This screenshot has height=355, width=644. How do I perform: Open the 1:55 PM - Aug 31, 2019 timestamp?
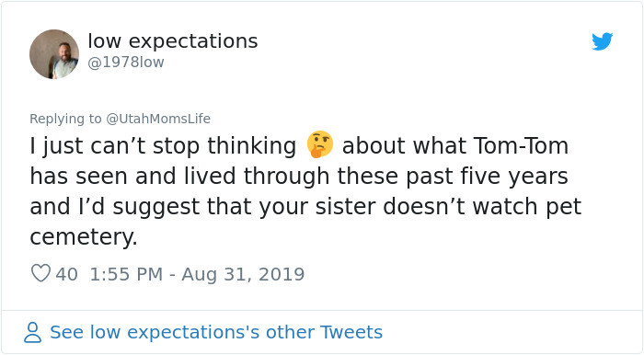click(197, 274)
